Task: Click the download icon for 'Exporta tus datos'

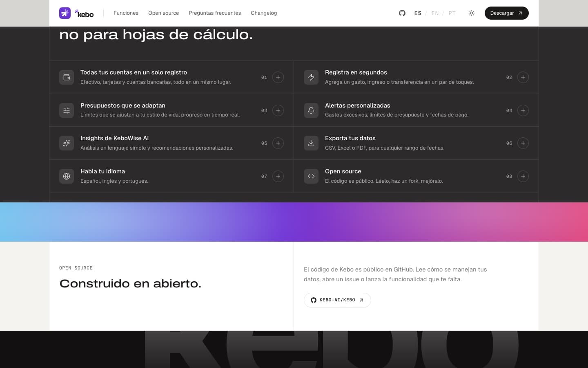Action: pos(311,143)
